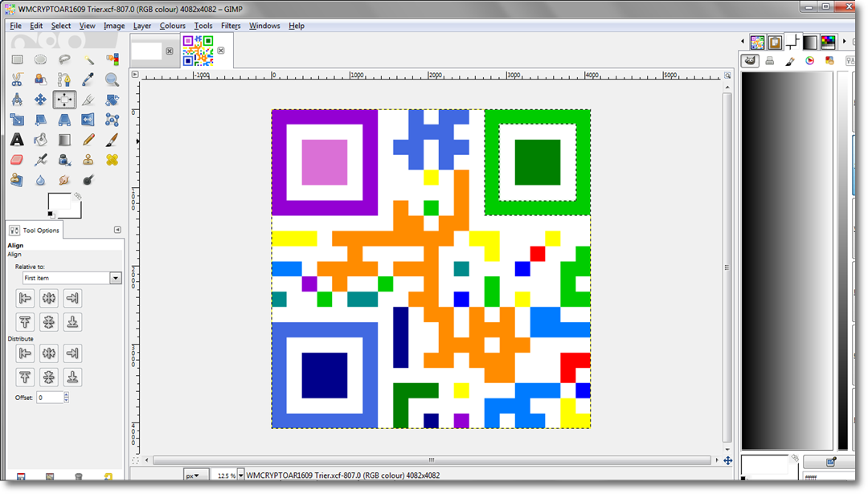This screenshot has width=868, height=494.
Task: Click the Zoom magnifier tool
Action: point(112,80)
